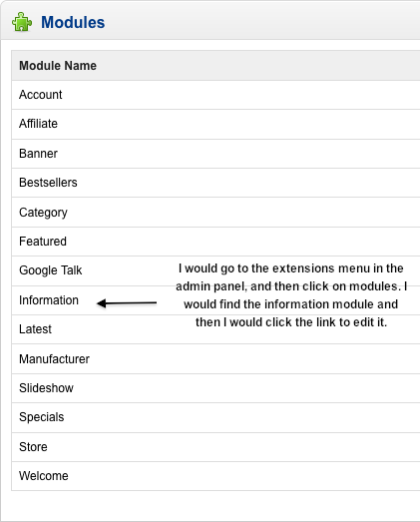Click the green puzzle piece Modules icon
The width and height of the screenshot is (420, 522).
click(22, 22)
